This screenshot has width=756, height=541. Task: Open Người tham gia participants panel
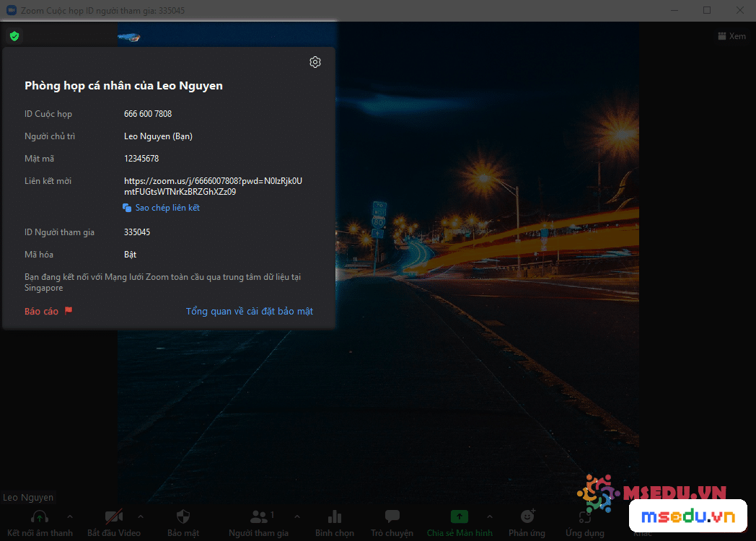point(258,523)
